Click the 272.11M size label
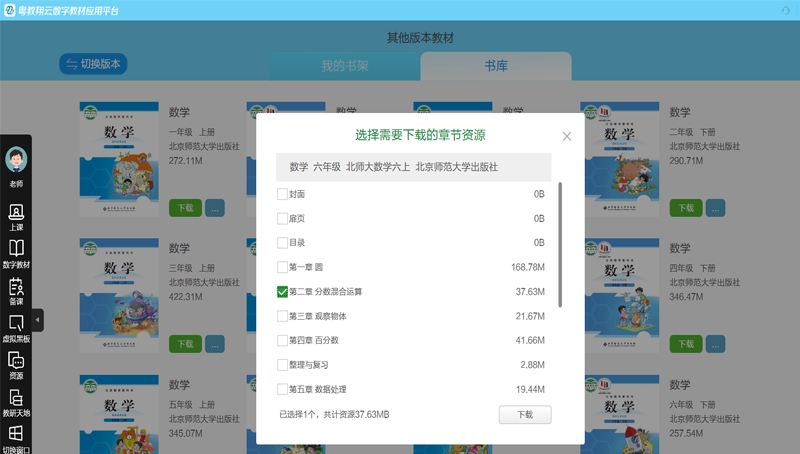 click(x=186, y=161)
